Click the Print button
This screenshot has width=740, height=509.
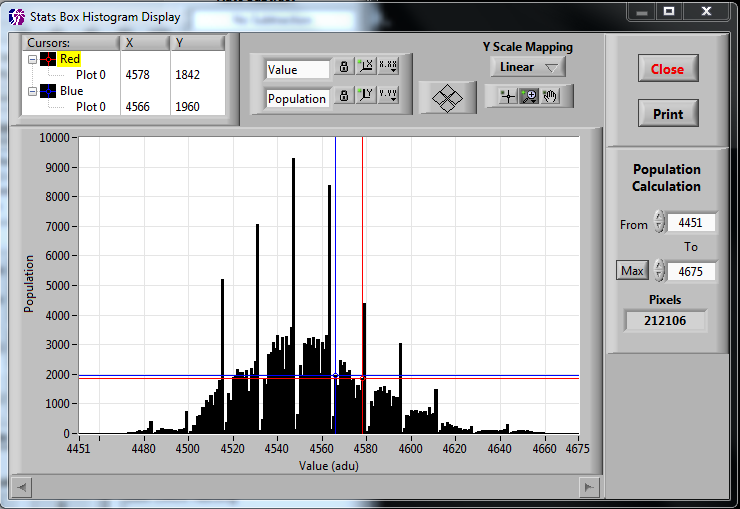click(x=668, y=114)
